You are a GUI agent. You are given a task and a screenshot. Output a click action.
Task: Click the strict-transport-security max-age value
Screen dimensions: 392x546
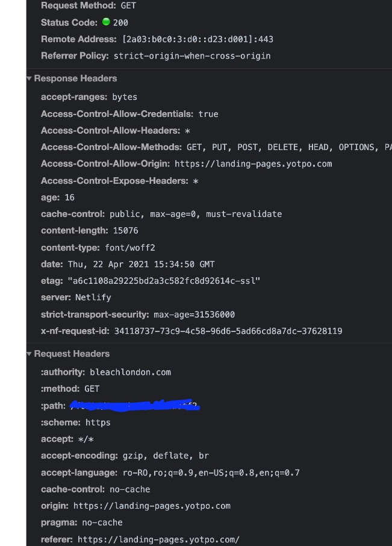[x=194, y=315]
